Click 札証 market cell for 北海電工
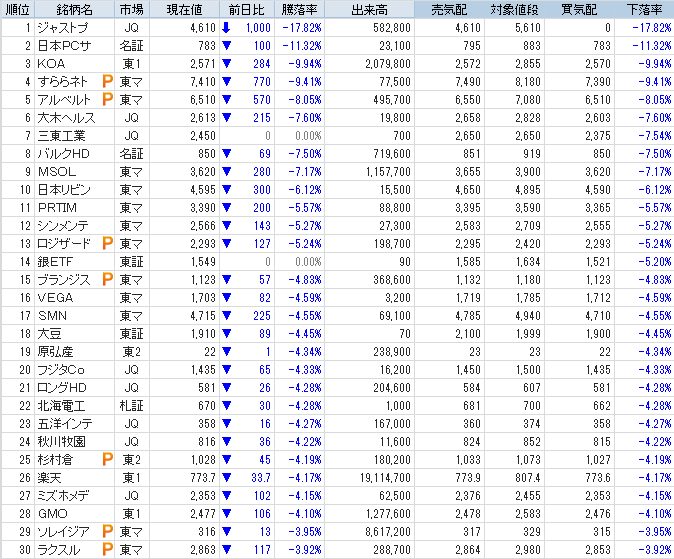This screenshot has width=674, height=559. tap(132, 405)
